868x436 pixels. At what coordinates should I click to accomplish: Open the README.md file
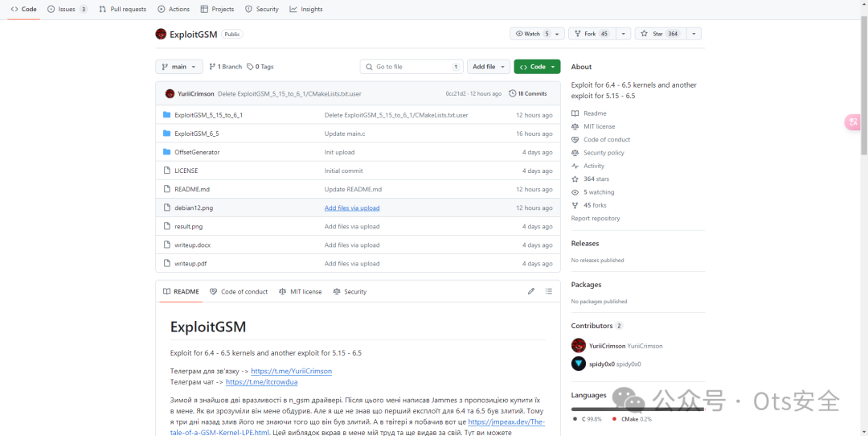[x=192, y=190]
